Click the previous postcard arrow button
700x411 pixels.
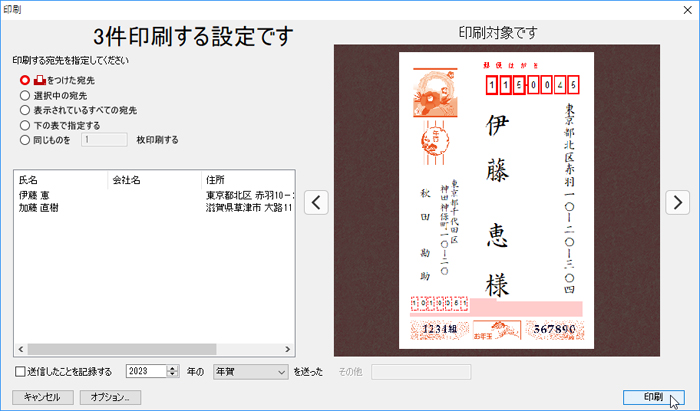[x=316, y=202]
